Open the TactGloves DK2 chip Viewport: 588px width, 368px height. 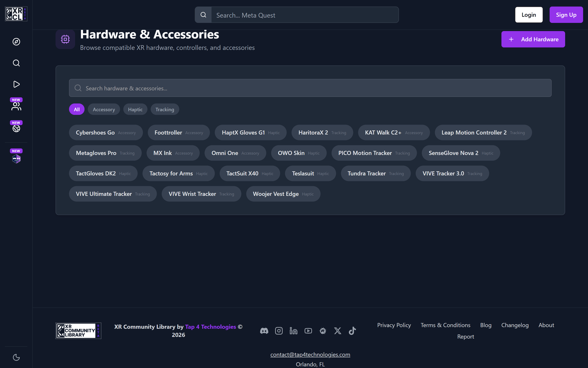(x=103, y=173)
